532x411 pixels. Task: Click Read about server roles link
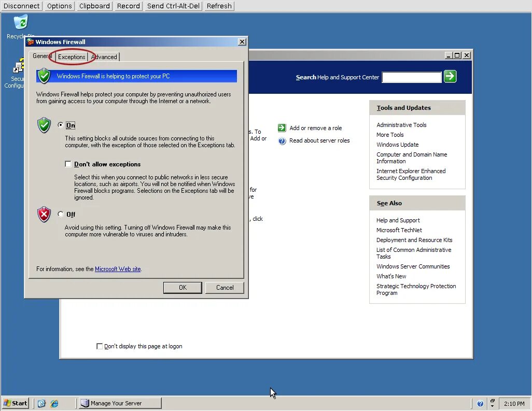click(319, 140)
